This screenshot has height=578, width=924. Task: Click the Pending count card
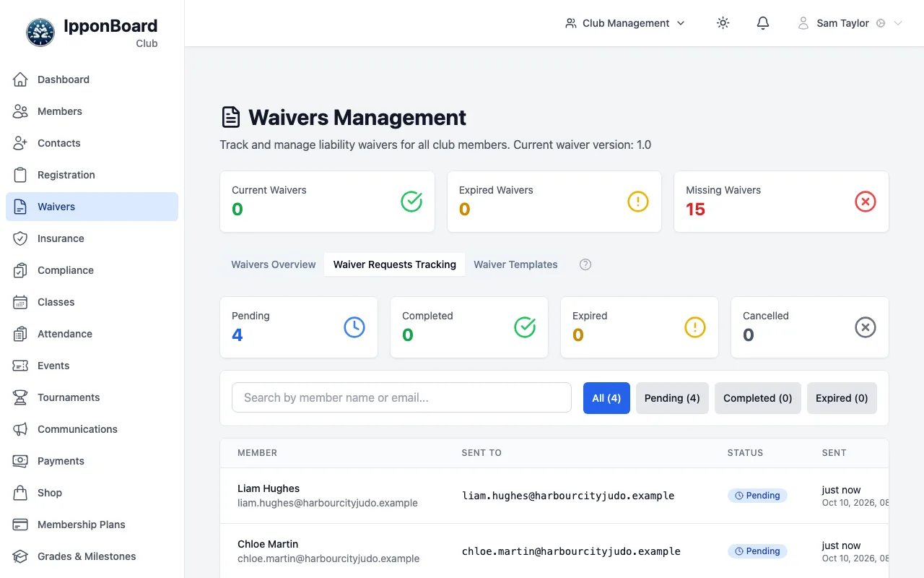tap(299, 327)
